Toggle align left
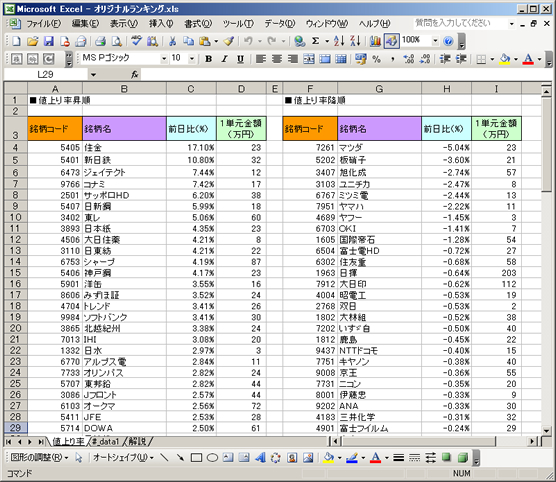 click(261, 59)
